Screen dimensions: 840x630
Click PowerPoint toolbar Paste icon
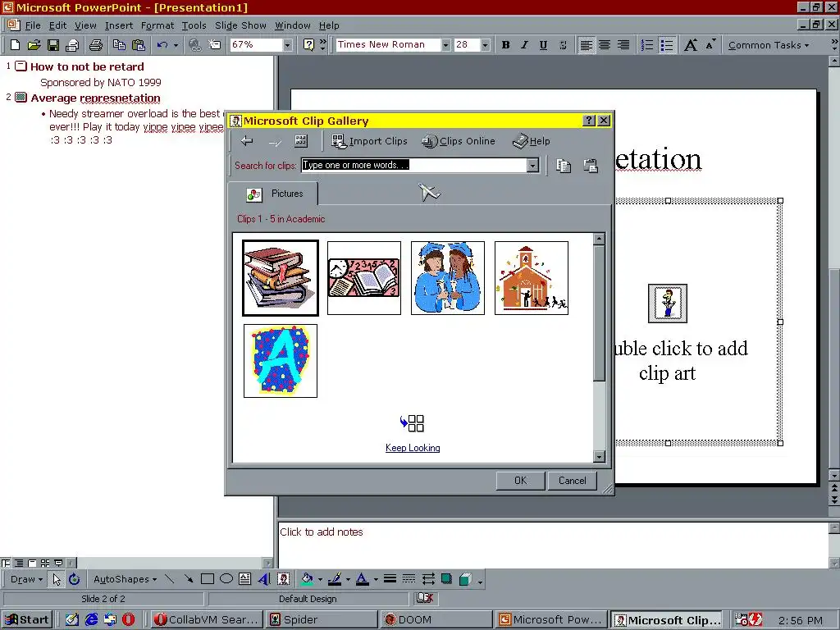pos(139,45)
